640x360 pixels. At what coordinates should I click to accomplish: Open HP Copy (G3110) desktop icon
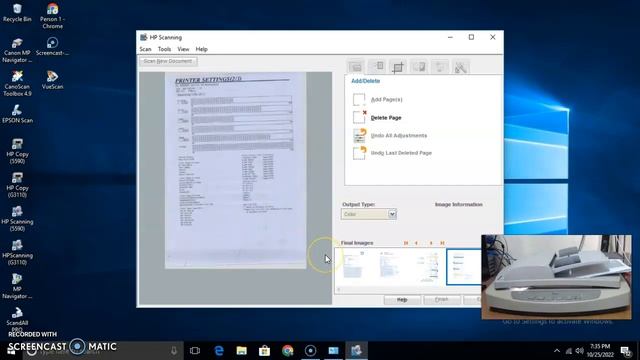pos(17,185)
